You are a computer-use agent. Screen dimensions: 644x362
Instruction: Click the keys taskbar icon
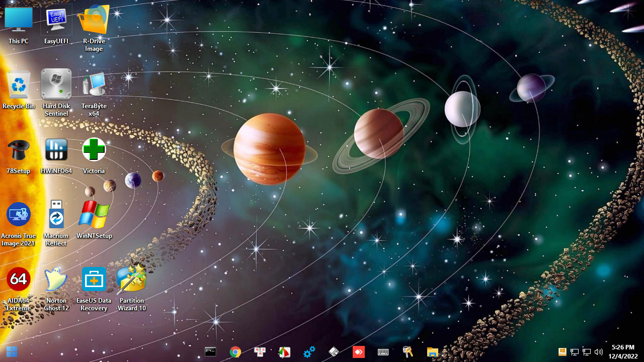pyautogui.click(x=408, y=352)
